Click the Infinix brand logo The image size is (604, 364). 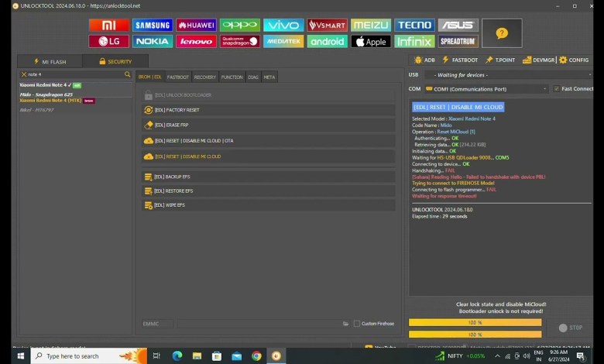pos(414,41)
